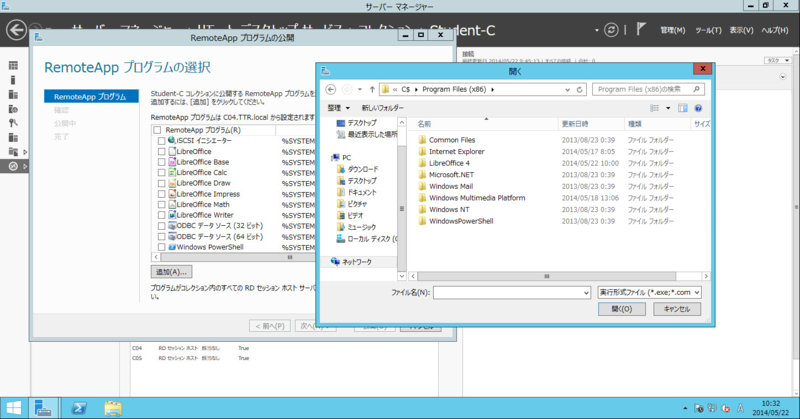Toggle the RemoteApp プログラム(R) select-all checkbox
The width and height of the screenshot is (800, 419).
157,130
